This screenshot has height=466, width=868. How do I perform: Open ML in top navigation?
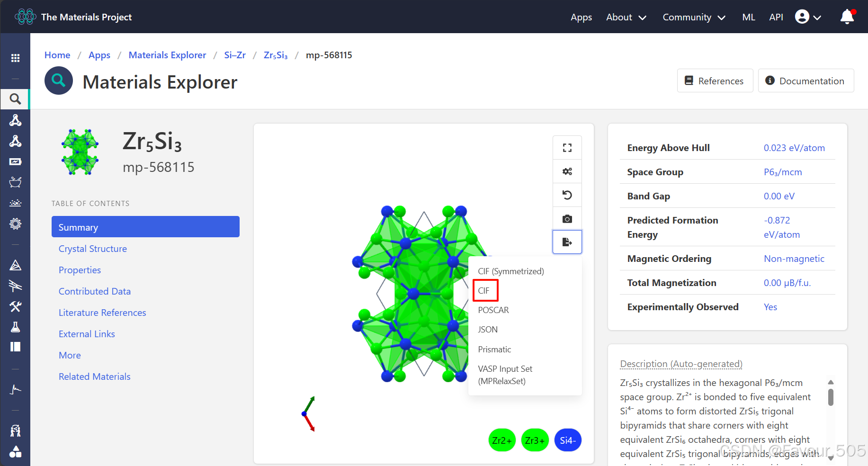[748, 17]
